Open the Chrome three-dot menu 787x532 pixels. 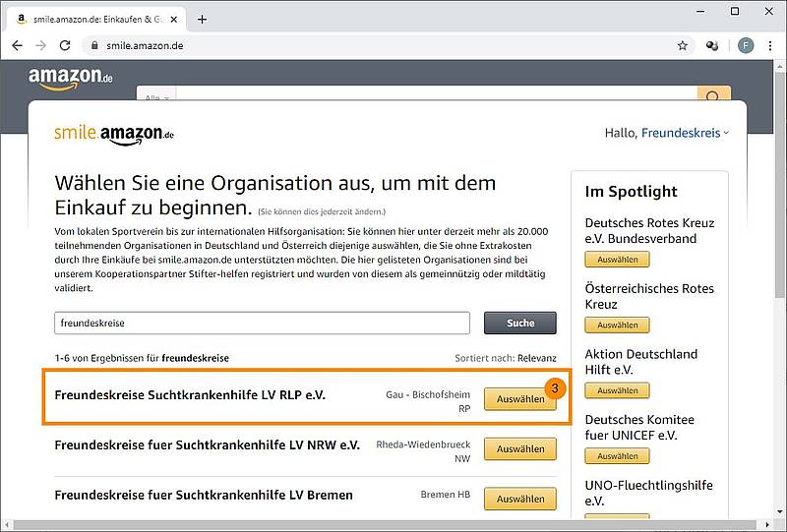point(770,45)
